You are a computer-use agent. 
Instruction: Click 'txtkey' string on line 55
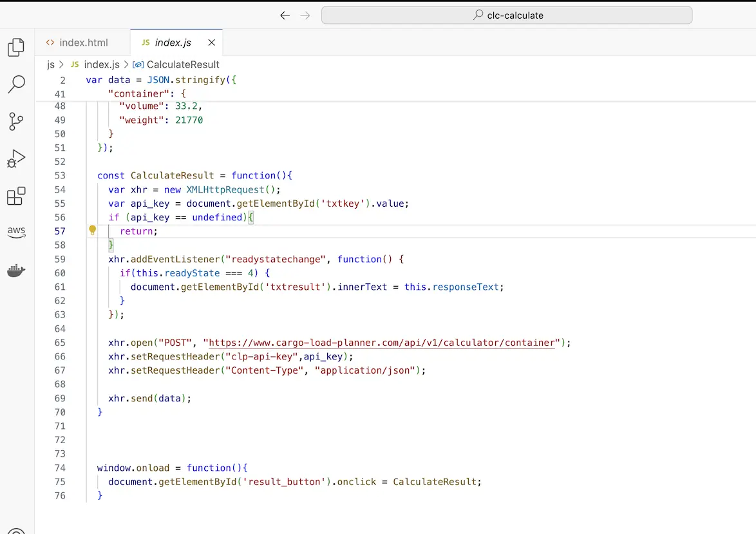343,204
